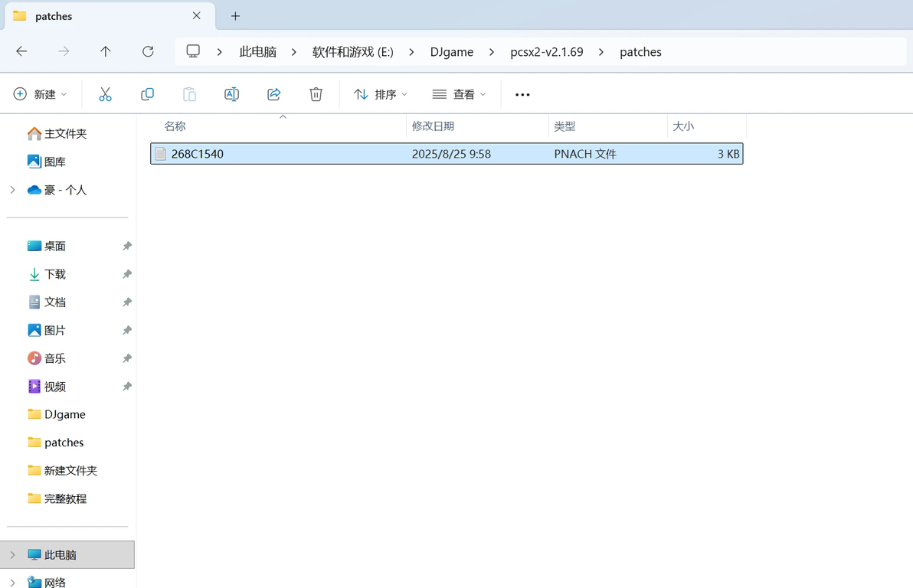This screenshot has height=588, width=913.
Task: Select 268C1540 file name
Action: pos(198,154)
